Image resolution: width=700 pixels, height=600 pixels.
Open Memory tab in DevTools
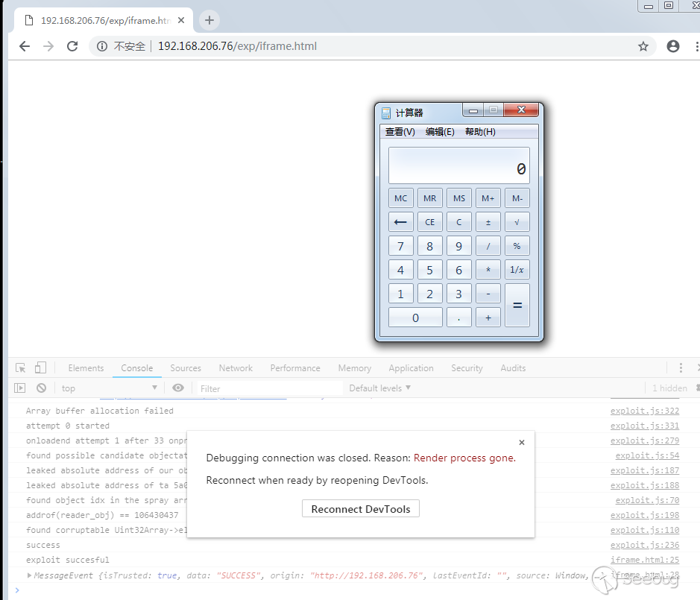pos(354,368)
